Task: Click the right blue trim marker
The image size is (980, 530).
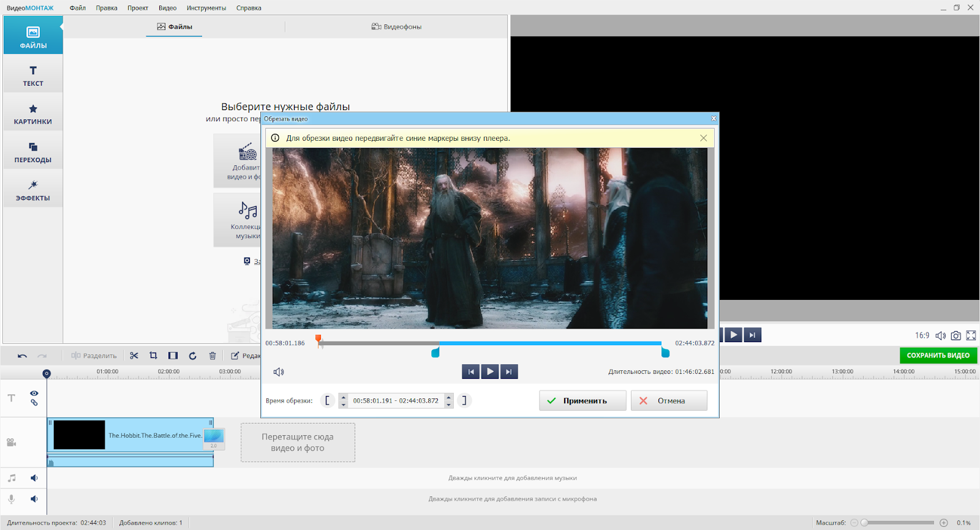Action: click(665, 353)
